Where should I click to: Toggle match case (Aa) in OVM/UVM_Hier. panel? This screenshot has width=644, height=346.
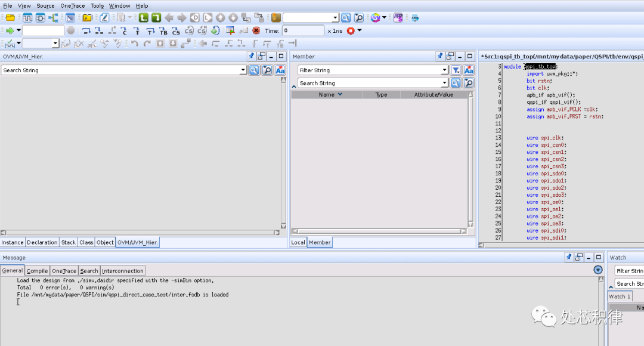[x=279, y=70]
